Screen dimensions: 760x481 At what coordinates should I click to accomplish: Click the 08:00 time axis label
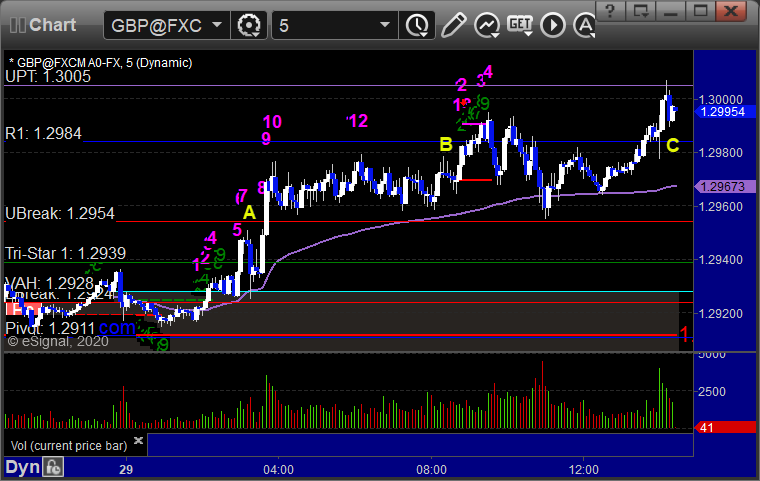pos(431,470)
